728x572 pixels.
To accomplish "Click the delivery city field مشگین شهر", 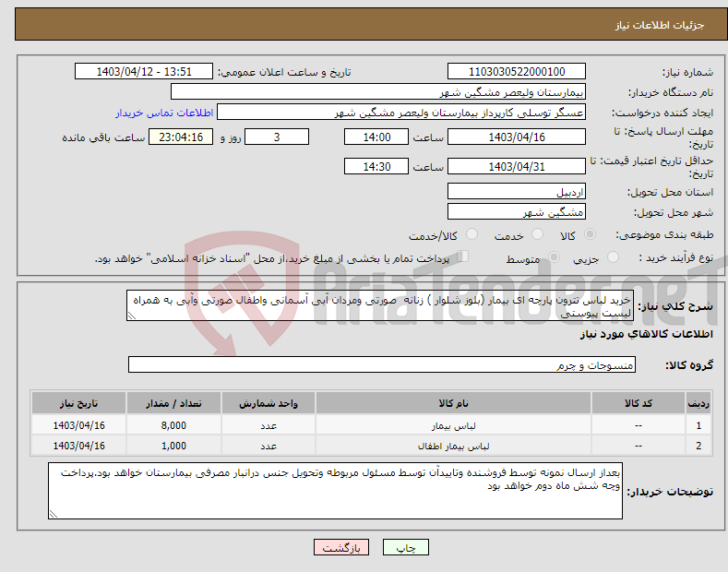I will (x=517, y=211).
